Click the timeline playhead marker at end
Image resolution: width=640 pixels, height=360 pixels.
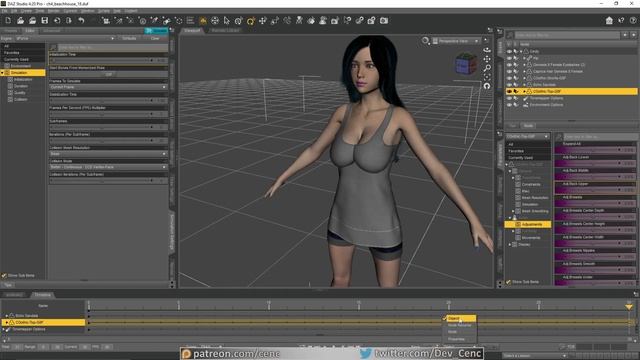(629, 306)
